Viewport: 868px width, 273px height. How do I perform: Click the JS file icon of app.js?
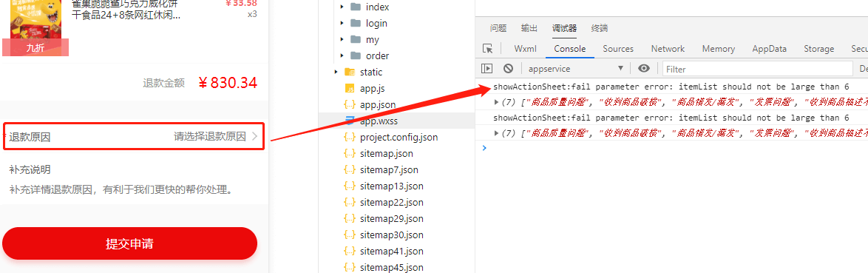[x=349, y=89]
